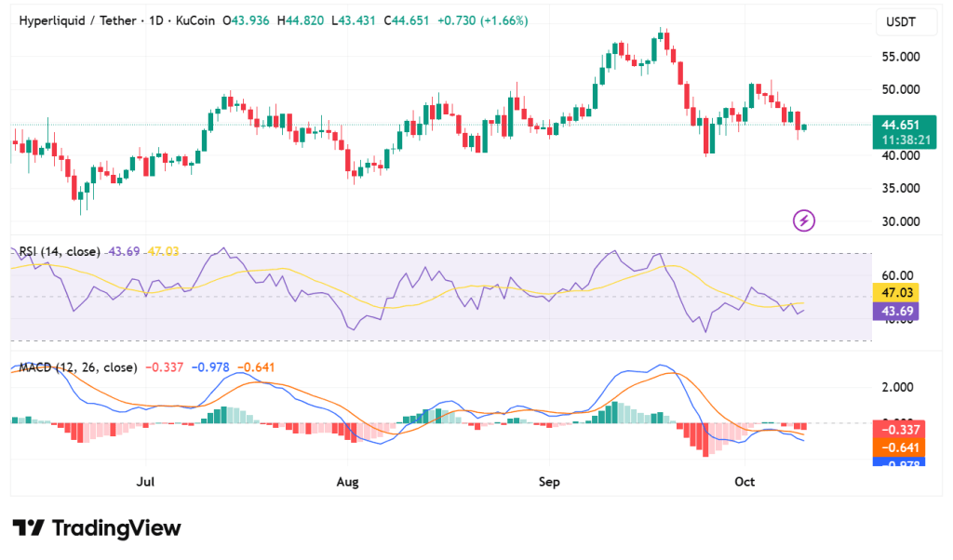Click the Oct label on time axis

pyautogui.click(x=745, y=482)
